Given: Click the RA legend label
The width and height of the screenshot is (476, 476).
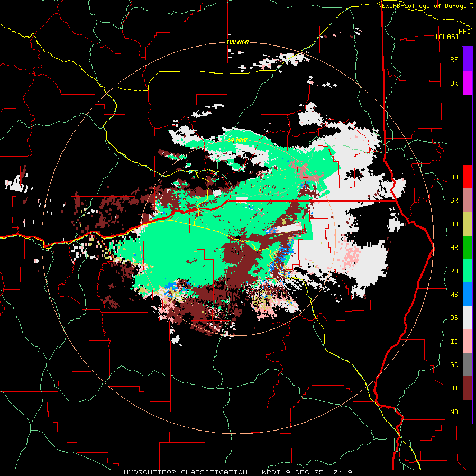Looking at the screenshot, I should (454, 271).
